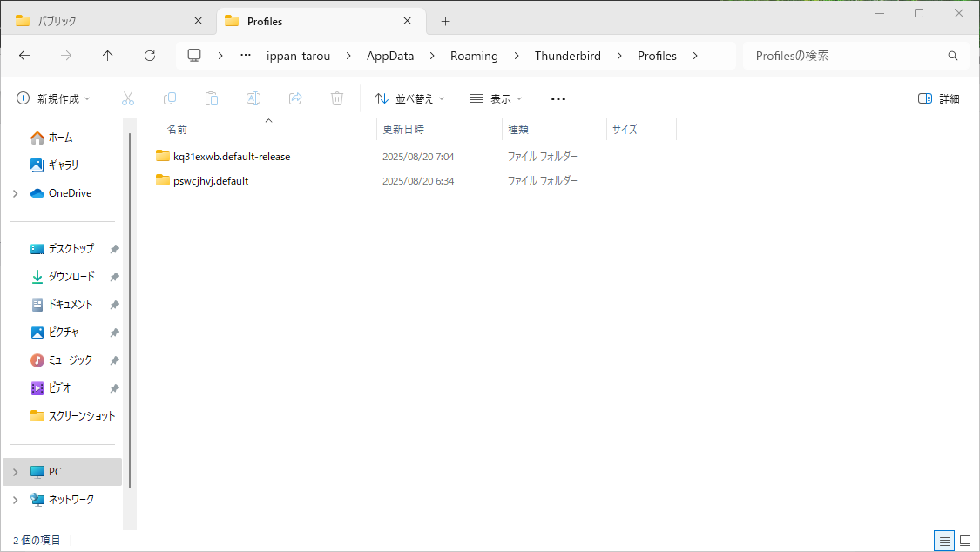Open the 並べ替え sort dropdown
This screenshot has height=552, width=980.
click(x=409, y=98)
